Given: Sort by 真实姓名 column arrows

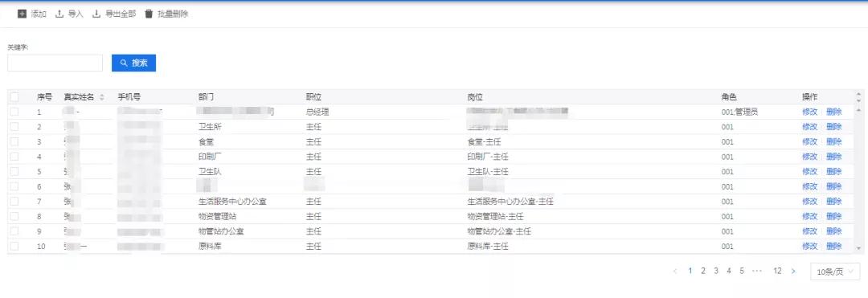Looking at the screenshot, I should pos(102,97).
